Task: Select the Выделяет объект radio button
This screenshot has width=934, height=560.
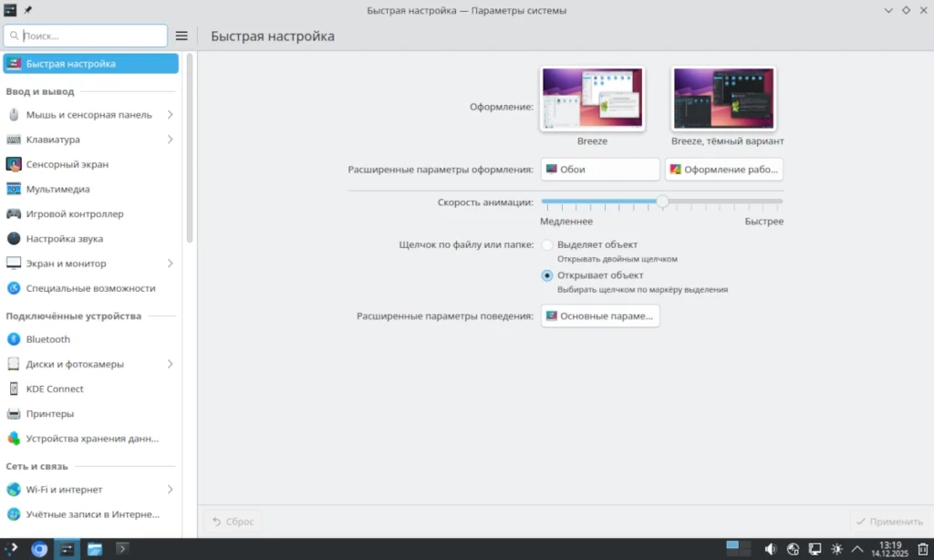Action: [x=547, y=244]
